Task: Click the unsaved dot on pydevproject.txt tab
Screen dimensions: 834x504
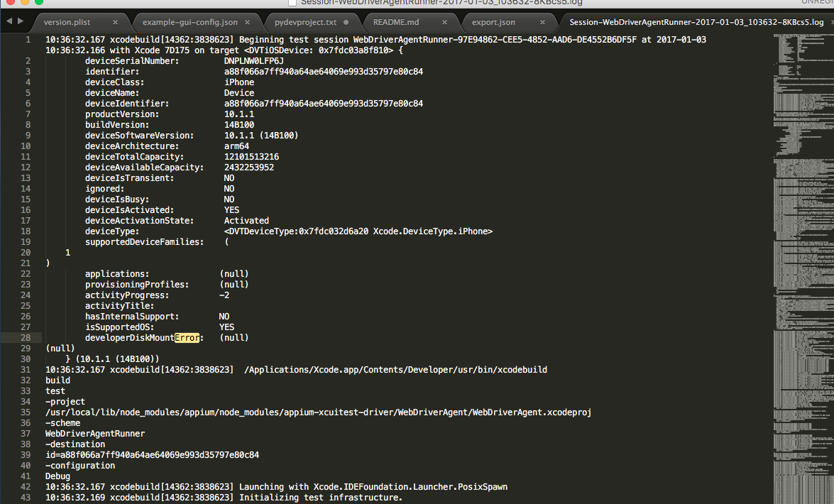Action: pyautogui.click(x=346, y=22)
